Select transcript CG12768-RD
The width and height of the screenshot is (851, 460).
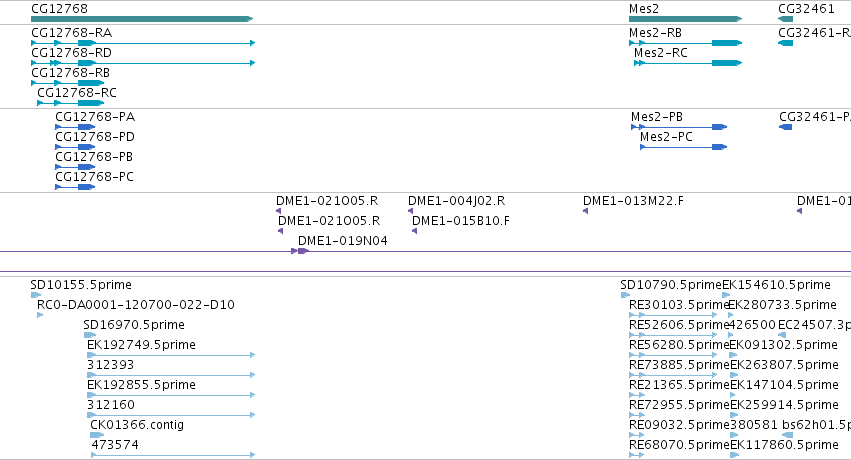tap(143, 63)
